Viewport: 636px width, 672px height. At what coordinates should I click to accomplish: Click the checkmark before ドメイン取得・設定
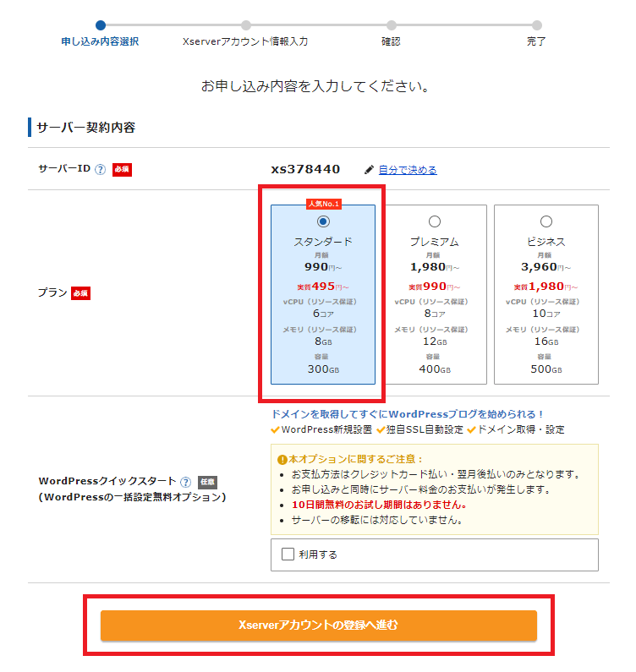tap(472, 430)
